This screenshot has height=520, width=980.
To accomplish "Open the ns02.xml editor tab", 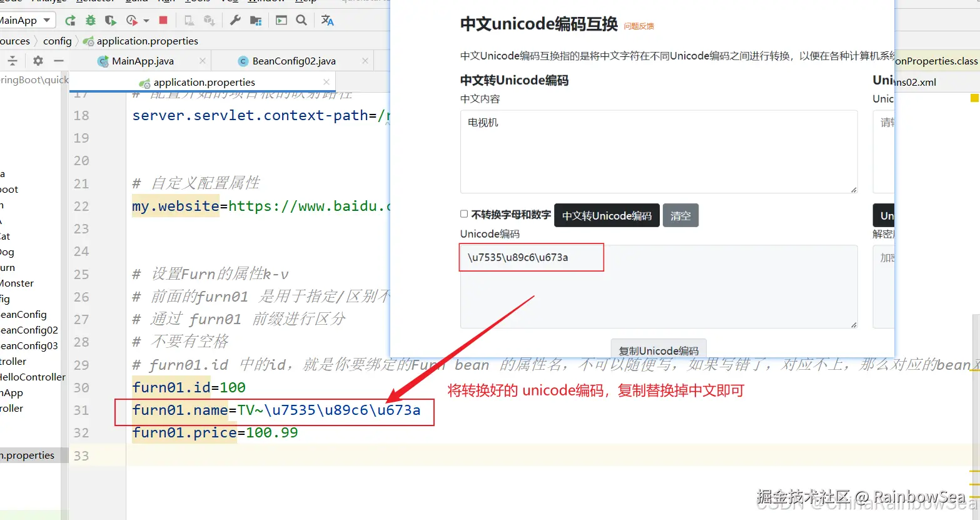I will [916, 82].
